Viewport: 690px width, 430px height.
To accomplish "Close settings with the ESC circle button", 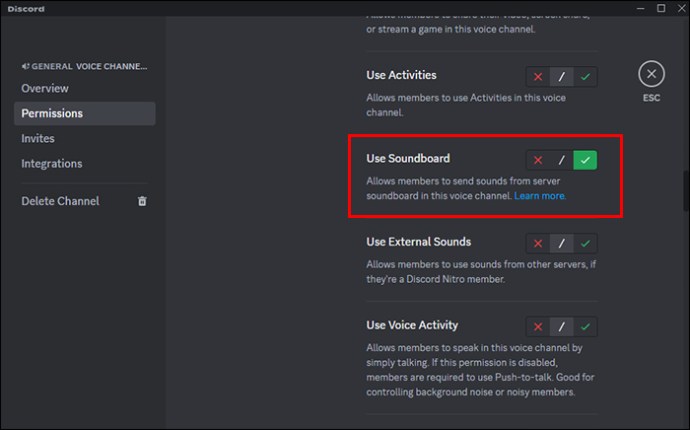I will (651, 74).
